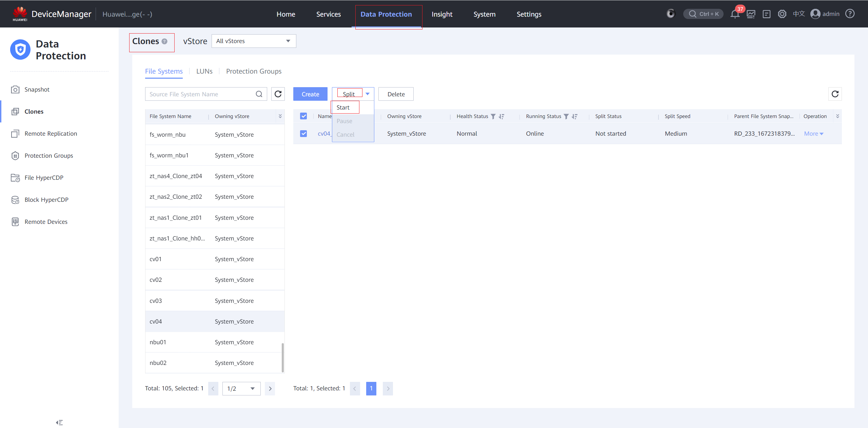The width and height of the screenshot is (868, 428).
Task: Click the search magnifier in source field
Action: 259,94
